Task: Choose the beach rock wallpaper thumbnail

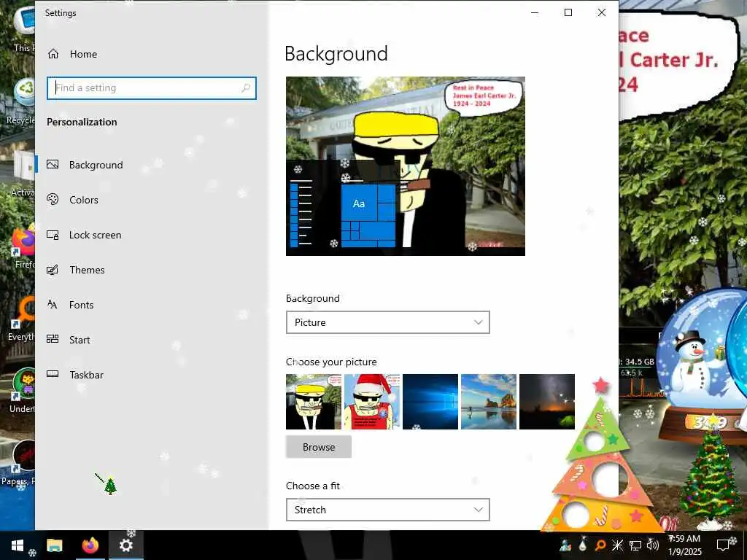Action: pyautogui.click(x=489, y=402)
